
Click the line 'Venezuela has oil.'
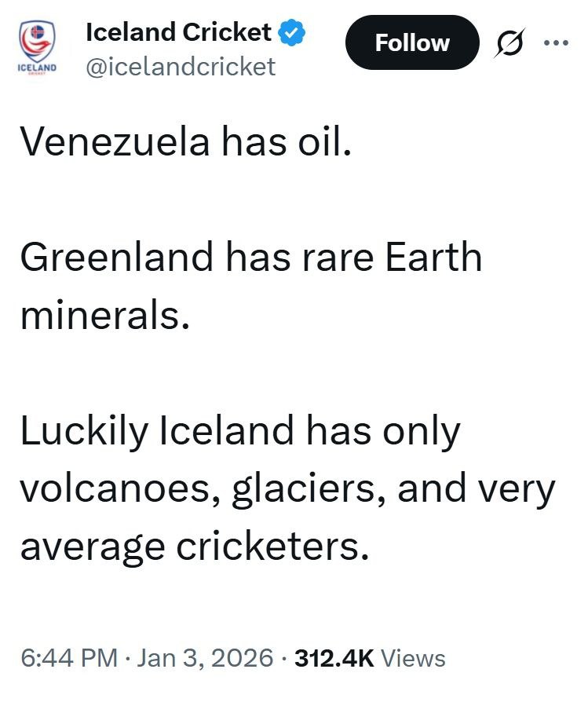click(183, 142)
